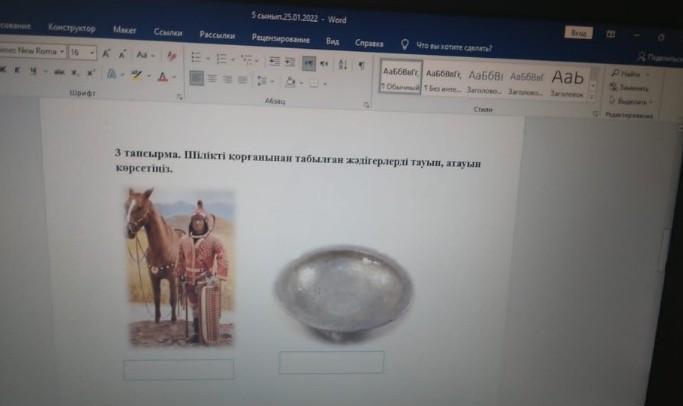Image resolution: width=683 pixels, height=406 pixels.
Task: Increase paragraph indent
Action: click(x=290, y=62)
